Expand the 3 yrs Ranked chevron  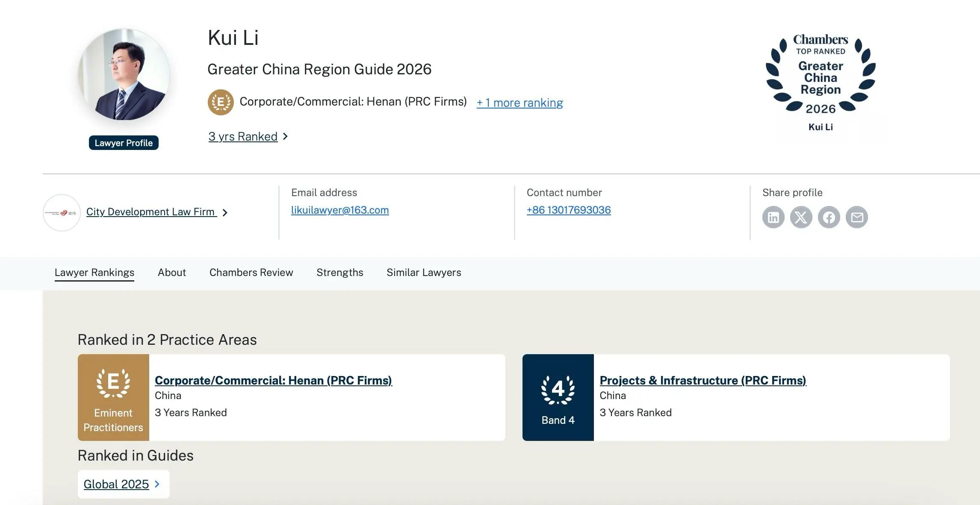coord(285,136)
